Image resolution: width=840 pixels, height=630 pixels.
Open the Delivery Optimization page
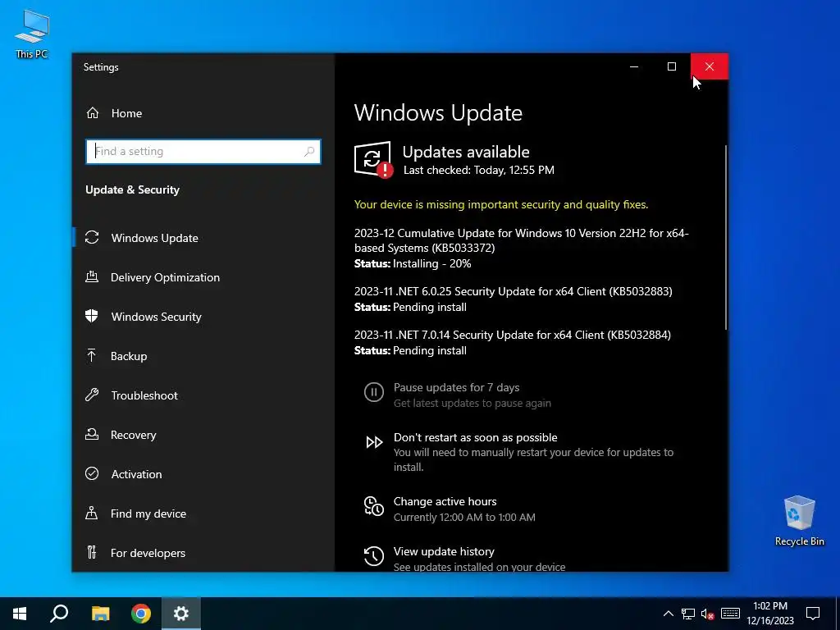(x=203, y=277)
